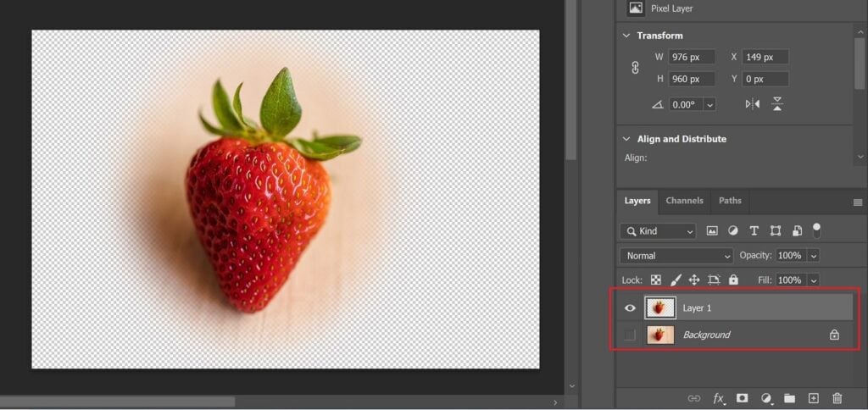This screenshot has width=868, height=410.
Task: Open the Opacity slider dropdown arrow
Action: click(813, 256)
